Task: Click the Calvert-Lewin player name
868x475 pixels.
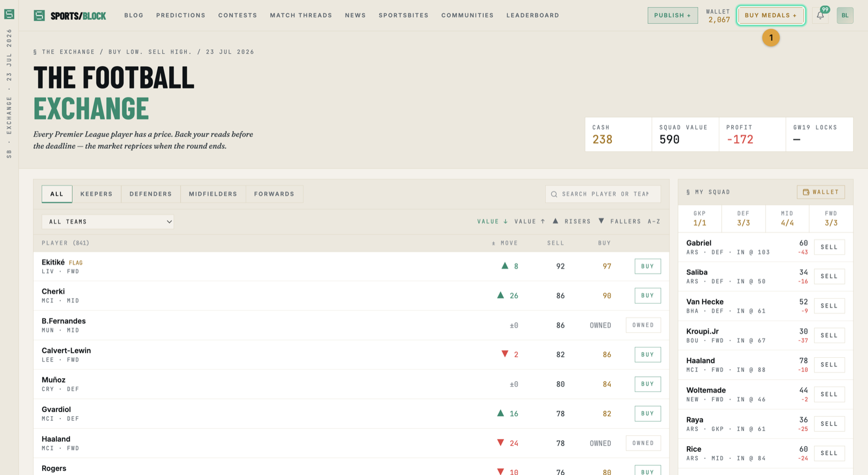Action: [66, 351]
